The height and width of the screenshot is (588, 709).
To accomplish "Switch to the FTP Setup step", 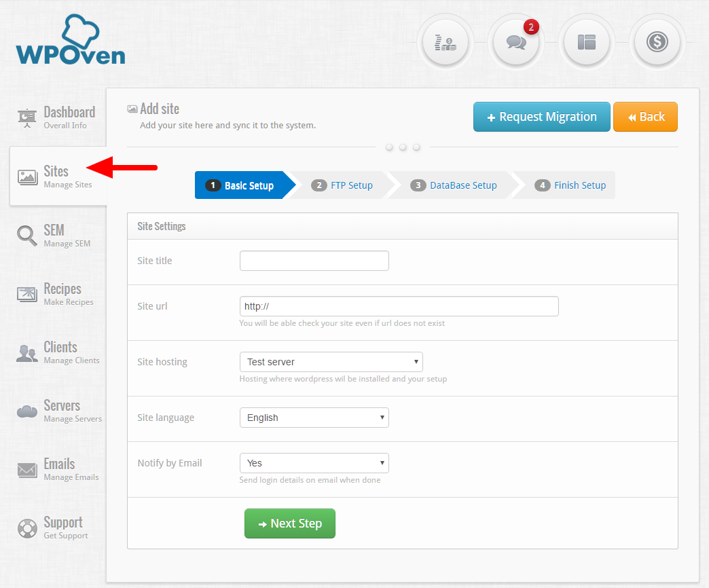I will coord(343,185).
